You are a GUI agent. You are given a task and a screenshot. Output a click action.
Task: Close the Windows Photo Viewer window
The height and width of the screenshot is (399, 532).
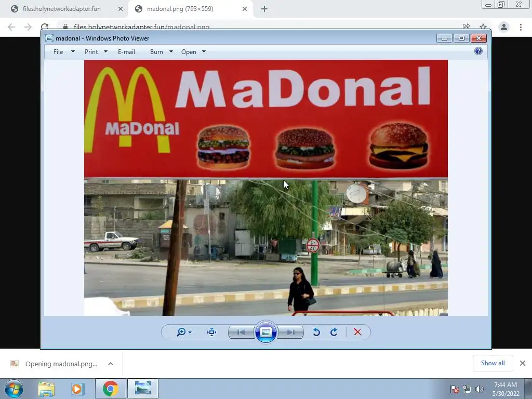[478, 38]
